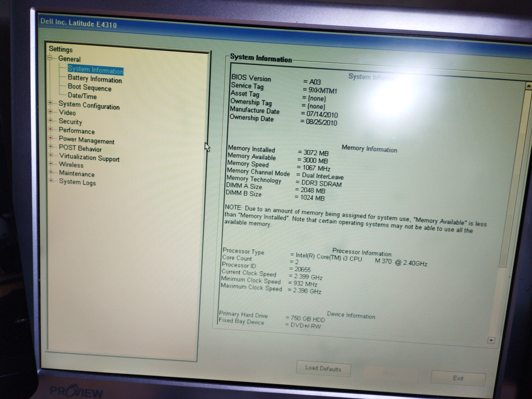
Task: Select POST Behavior label
Action: tap(80, 149)
